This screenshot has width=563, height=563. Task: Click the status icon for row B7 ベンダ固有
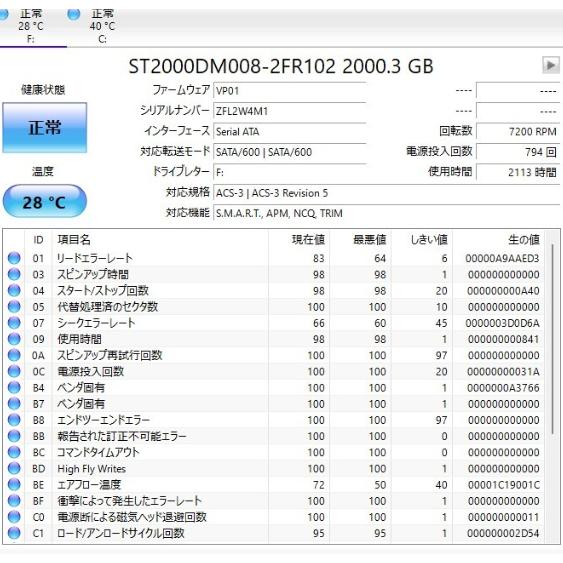(x=14, y=403)
